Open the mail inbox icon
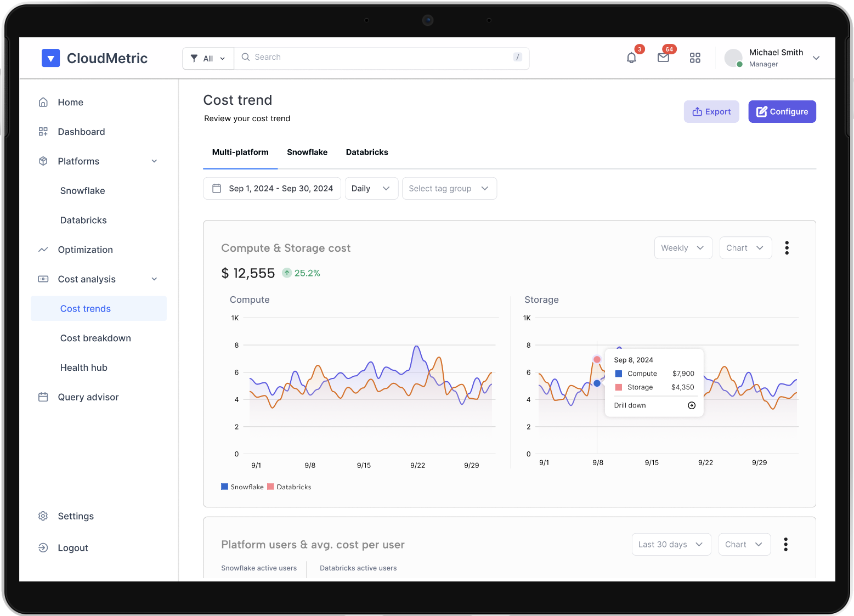 click(663, 58)
